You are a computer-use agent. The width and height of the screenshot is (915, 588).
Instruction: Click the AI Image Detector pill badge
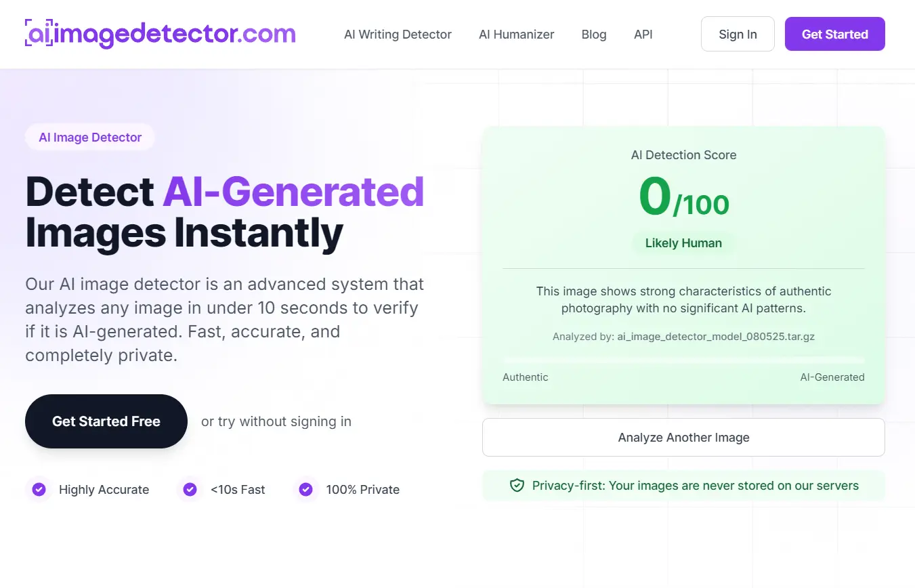(x=90, y=137)
